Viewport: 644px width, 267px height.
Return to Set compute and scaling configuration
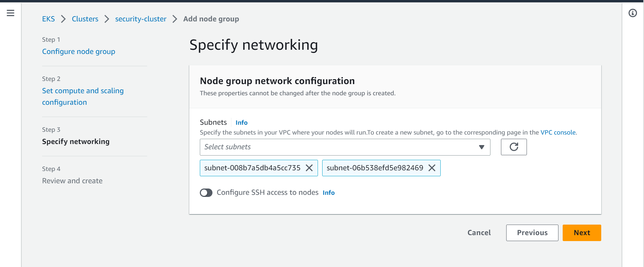tap(83, 96)
